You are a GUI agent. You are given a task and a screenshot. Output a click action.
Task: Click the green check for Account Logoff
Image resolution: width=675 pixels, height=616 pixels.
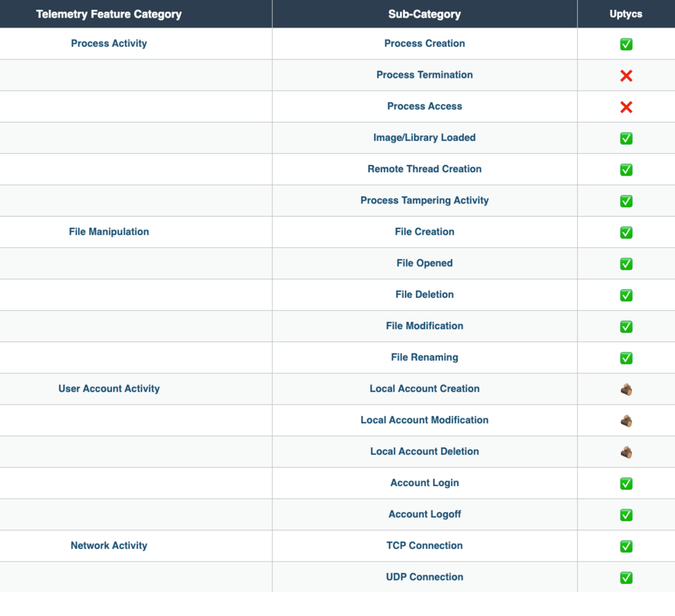(626, 515)
